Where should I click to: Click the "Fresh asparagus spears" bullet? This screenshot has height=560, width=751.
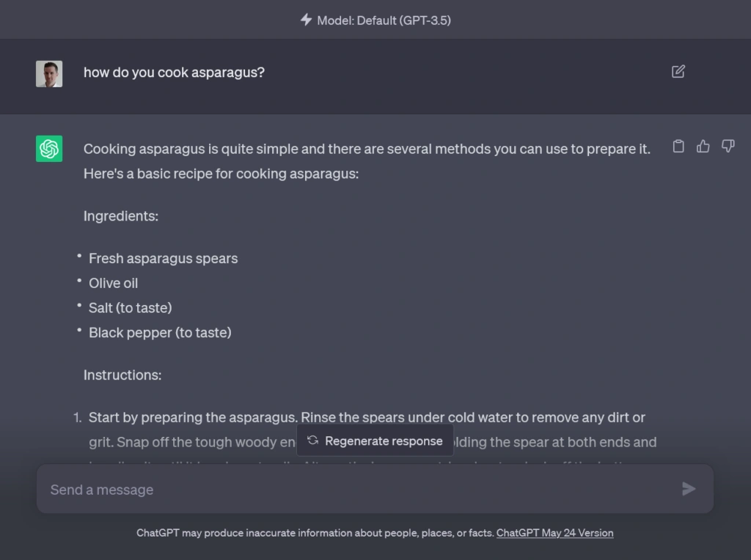(163, 259)
